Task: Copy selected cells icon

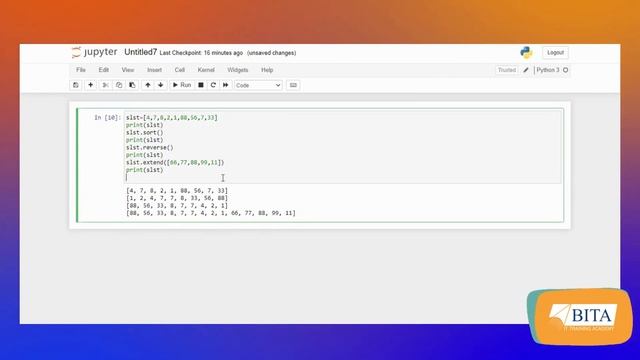Action: pyautogui.click(x=119, y=85)
